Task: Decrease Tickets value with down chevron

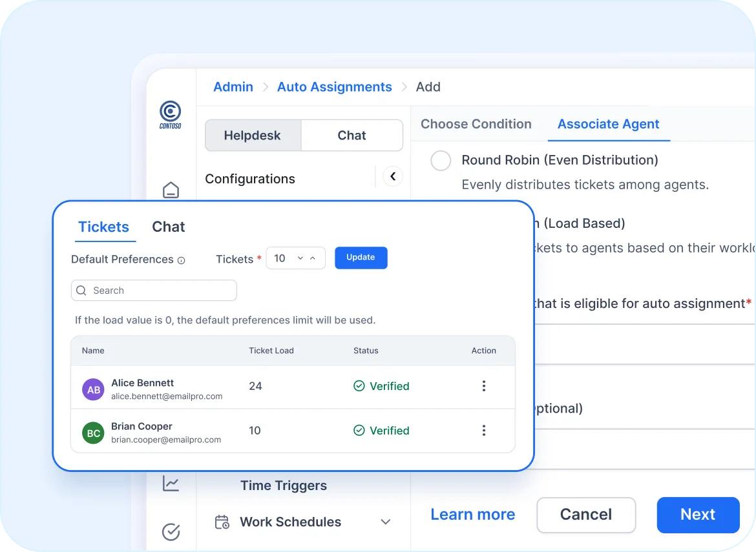Action: tap(300, 258)
